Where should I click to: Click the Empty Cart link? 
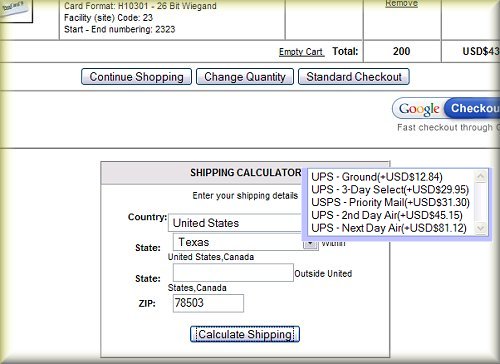301,52
